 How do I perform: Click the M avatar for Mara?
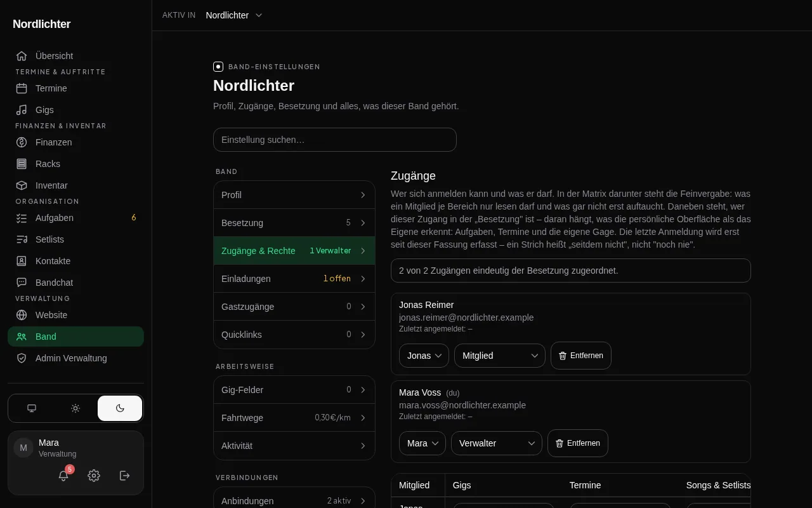(23, 448)
